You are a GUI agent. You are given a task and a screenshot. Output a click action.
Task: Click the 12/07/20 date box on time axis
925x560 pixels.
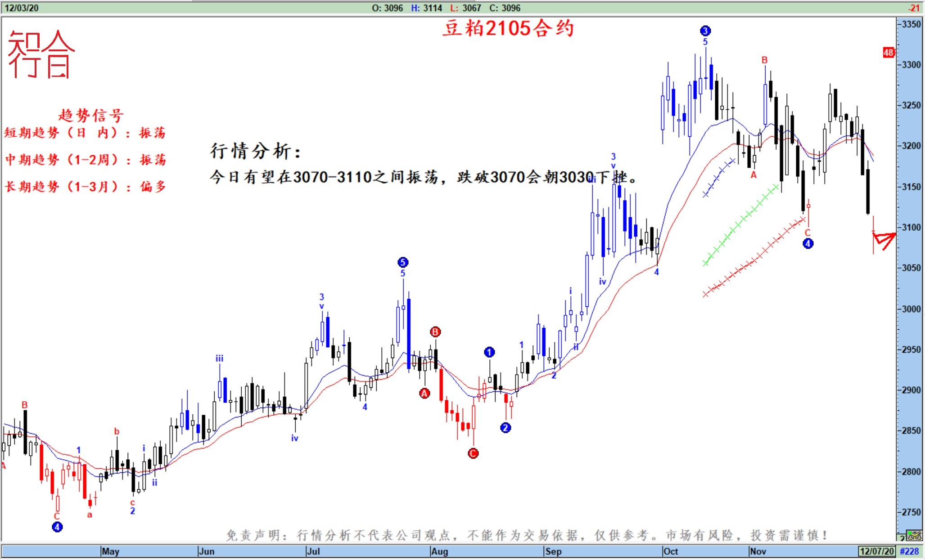pyautogui.click(x=876, y=551)
